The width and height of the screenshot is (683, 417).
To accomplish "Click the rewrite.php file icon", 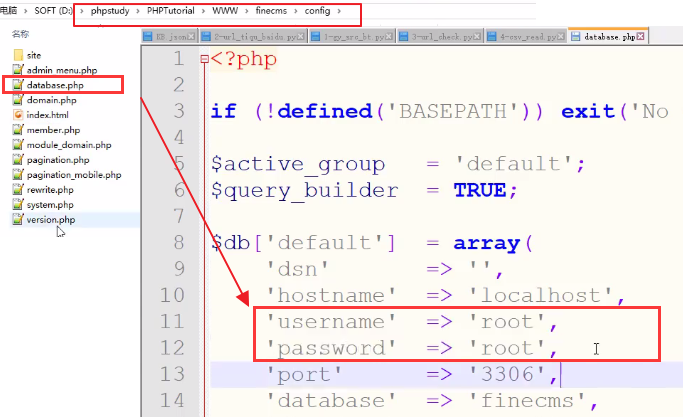I will pos(18,190).
